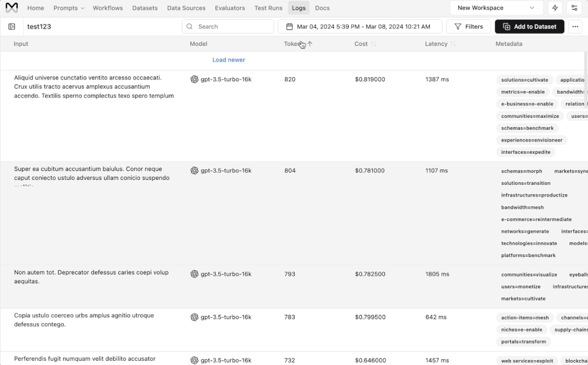This screenshot has height=365, width=588.
Task: Switch to the Datasets tab
Action: click(x=145, y=8)
